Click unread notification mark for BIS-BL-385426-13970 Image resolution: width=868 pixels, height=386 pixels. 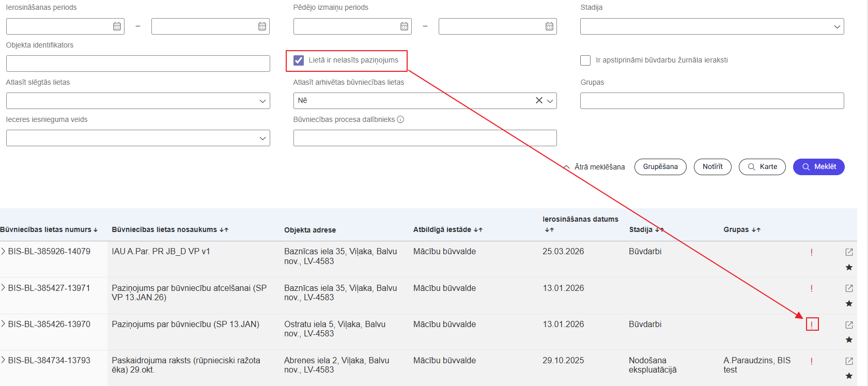pyautogui.click(x=812, y=325)
